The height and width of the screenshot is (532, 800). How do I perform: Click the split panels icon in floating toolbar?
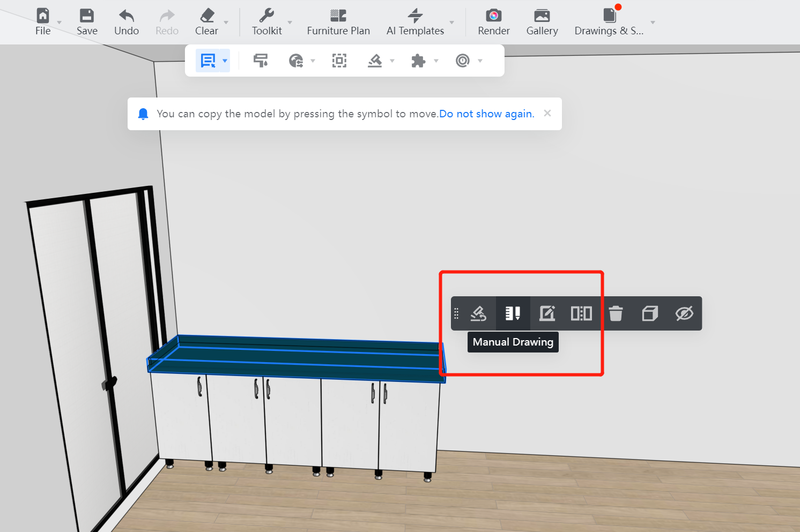click(x=581, y=313)
